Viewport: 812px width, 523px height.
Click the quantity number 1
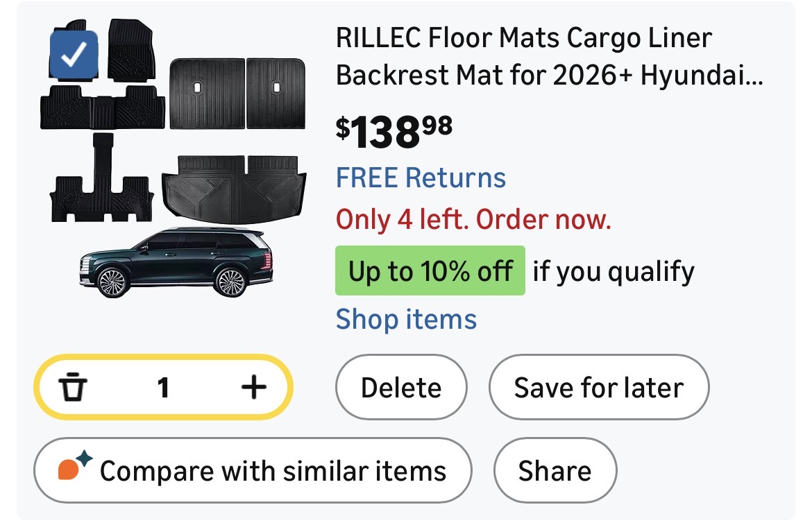(163, 388)
